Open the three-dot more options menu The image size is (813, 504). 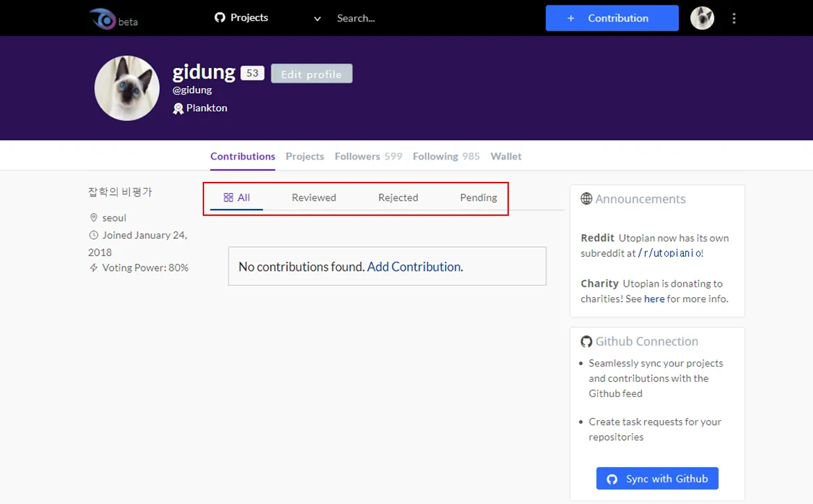point(734,19)
